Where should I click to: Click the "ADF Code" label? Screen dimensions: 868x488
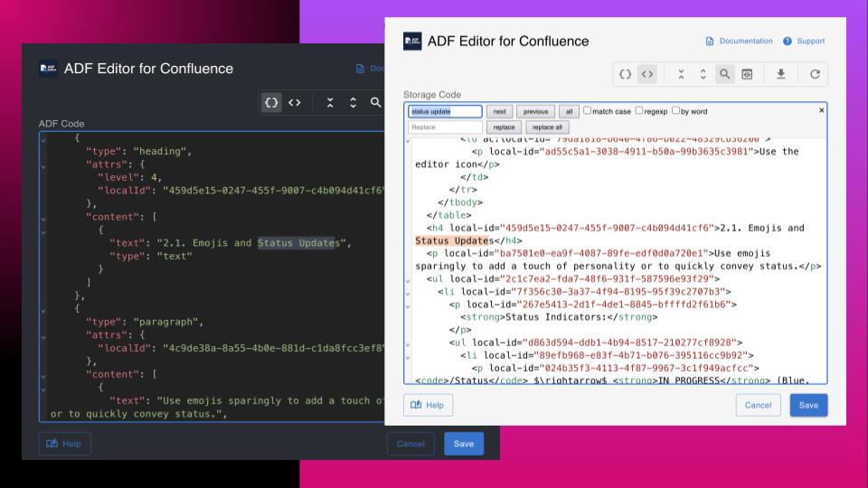coord(61,124)
